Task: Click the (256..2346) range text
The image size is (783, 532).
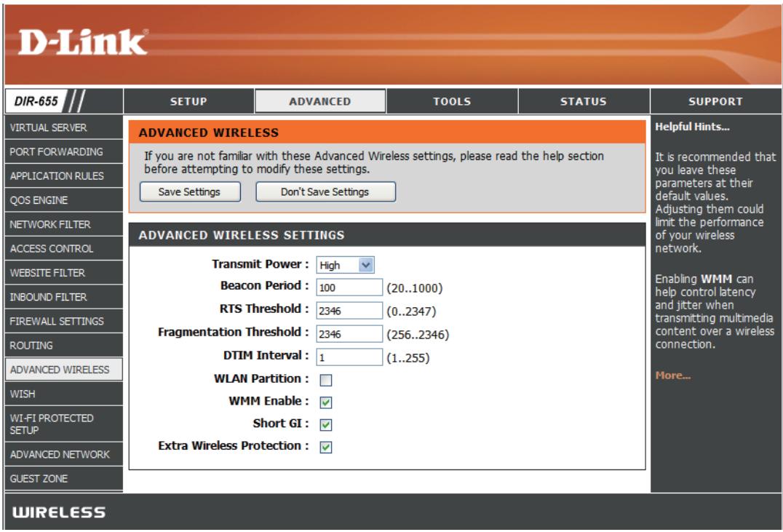Action: [x=418, y=335]
